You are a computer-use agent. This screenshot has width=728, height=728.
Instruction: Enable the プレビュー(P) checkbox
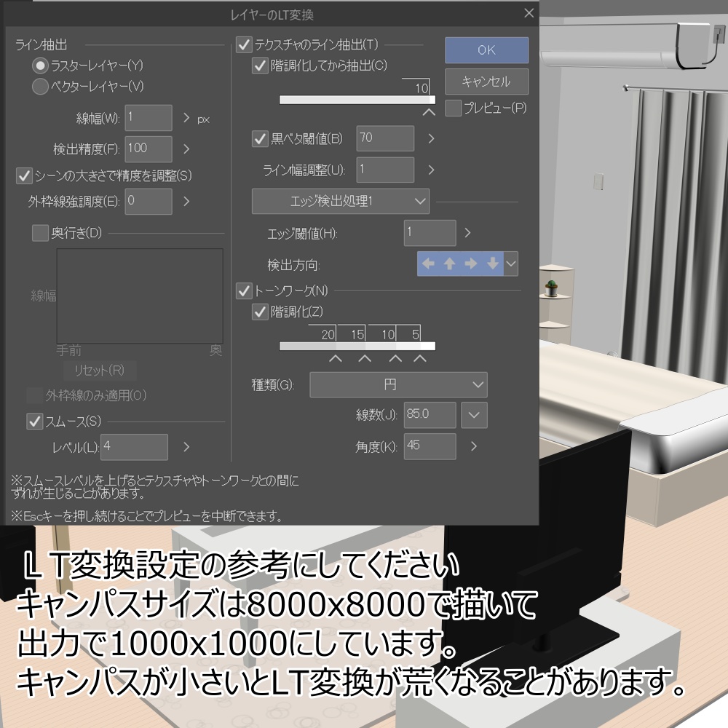click(452, 107)
